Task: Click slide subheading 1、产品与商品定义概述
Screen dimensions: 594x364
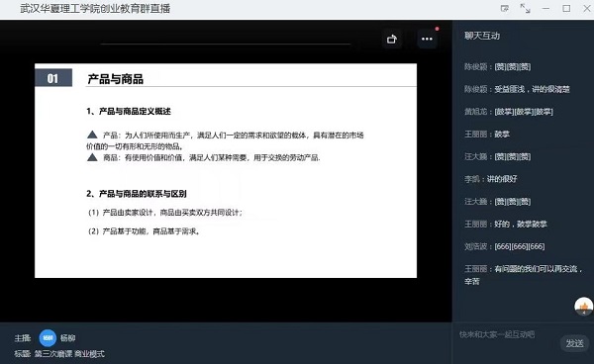Action: point(129,111)
